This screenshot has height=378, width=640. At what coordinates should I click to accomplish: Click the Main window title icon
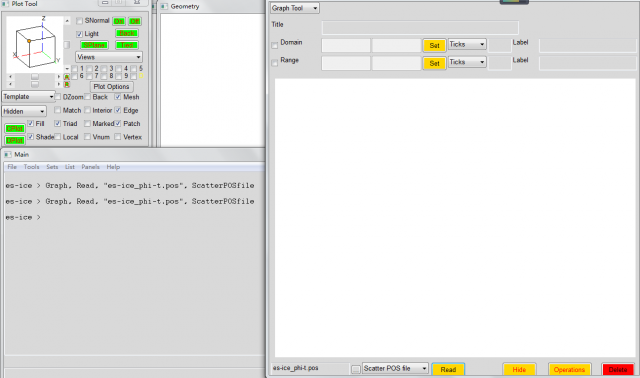[x=8, y=154]
